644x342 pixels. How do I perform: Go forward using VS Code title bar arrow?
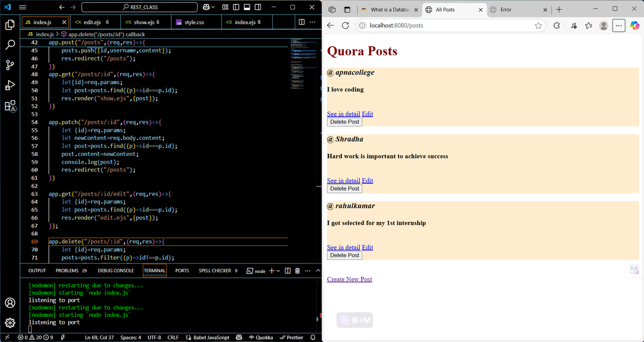pyautogui.click(x=73, y=8)
